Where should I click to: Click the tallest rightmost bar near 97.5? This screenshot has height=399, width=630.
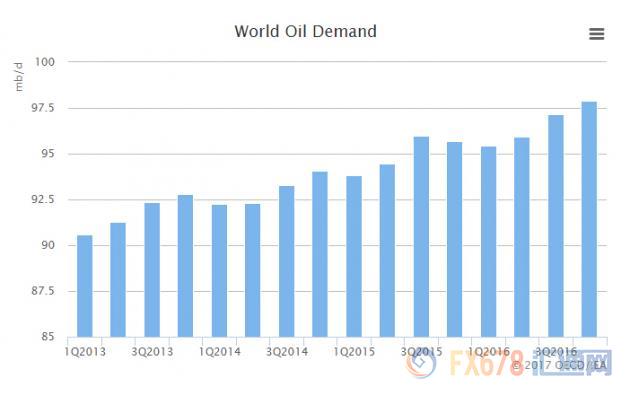point(589,219)
